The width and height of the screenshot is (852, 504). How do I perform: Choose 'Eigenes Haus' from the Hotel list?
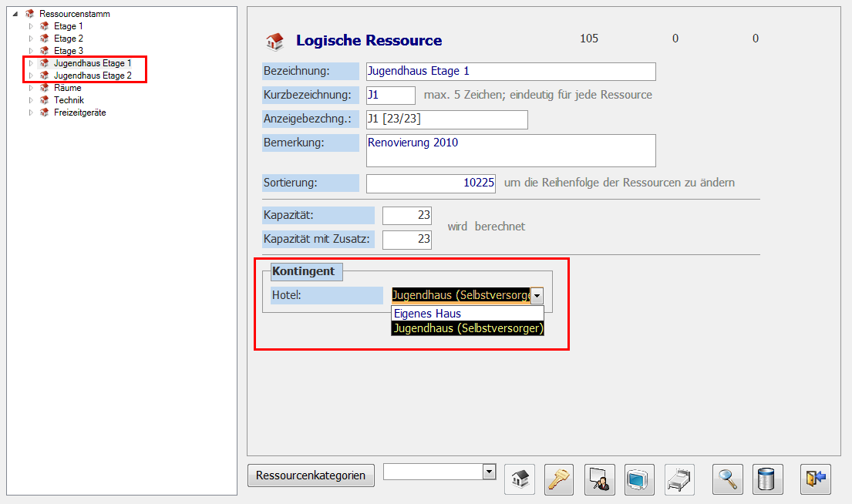tap(467, 314)
